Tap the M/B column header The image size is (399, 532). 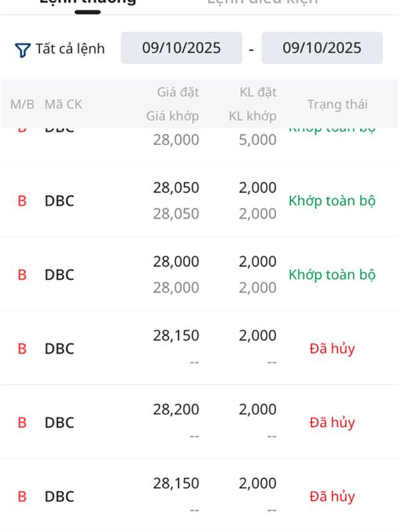pyautogui.click(x=22, y=104)
